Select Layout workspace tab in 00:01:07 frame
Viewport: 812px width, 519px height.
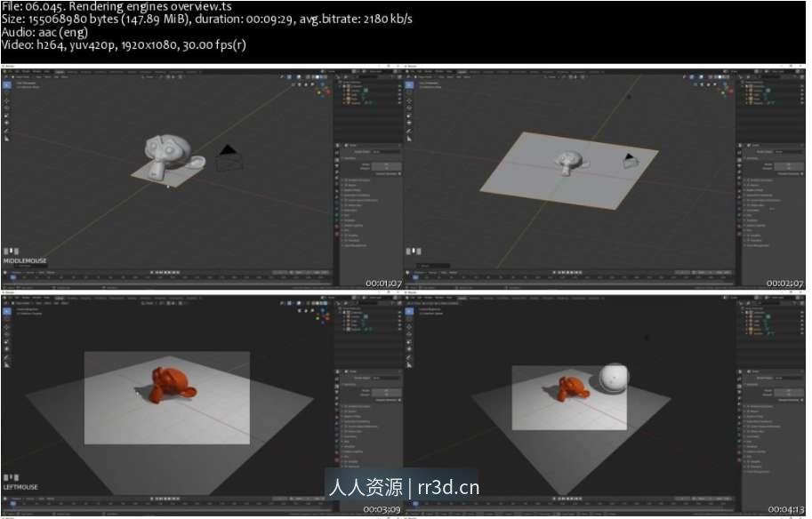60,72
